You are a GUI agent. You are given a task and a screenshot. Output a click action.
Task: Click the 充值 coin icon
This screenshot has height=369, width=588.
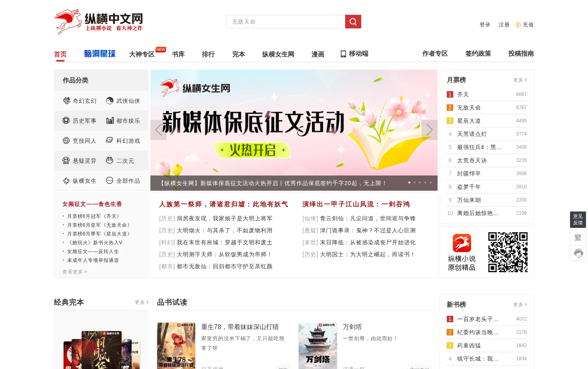(x=518, y=25)
